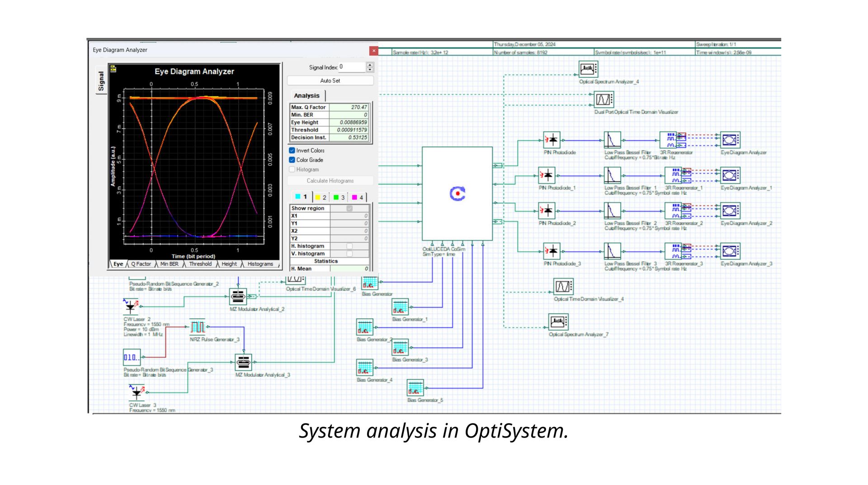Click the Y2 region value field

[349, 239]
